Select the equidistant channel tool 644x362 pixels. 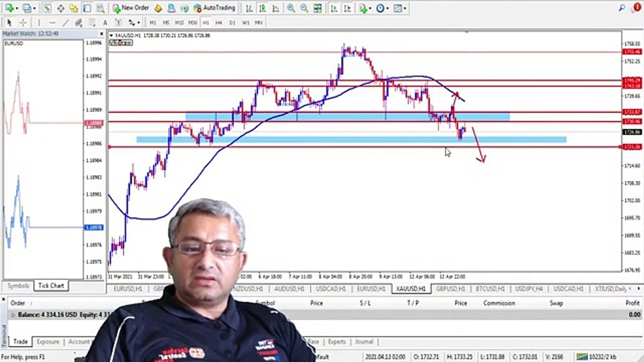[78, 23]
